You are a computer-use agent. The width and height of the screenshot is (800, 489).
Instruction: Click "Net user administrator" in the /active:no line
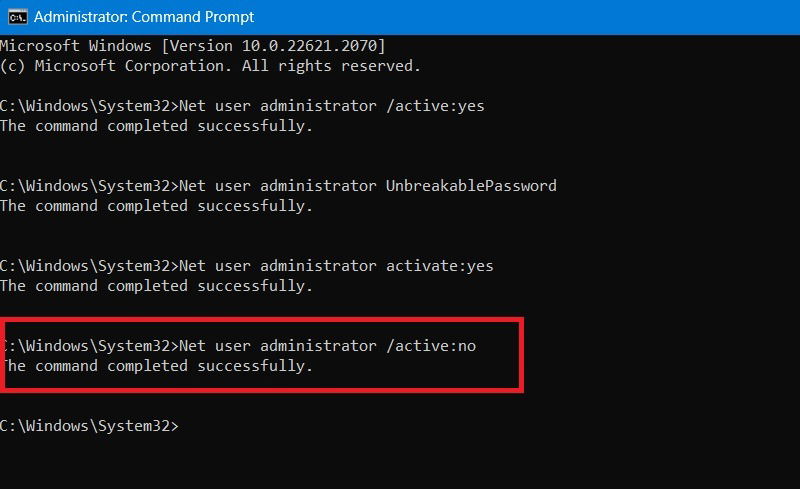[277, 346]
